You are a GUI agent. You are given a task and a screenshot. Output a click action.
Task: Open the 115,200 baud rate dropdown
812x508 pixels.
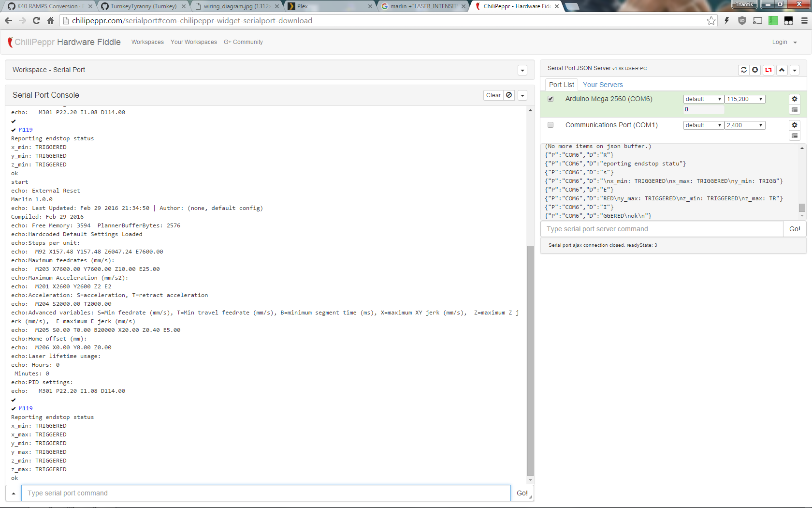coord(744,99)
